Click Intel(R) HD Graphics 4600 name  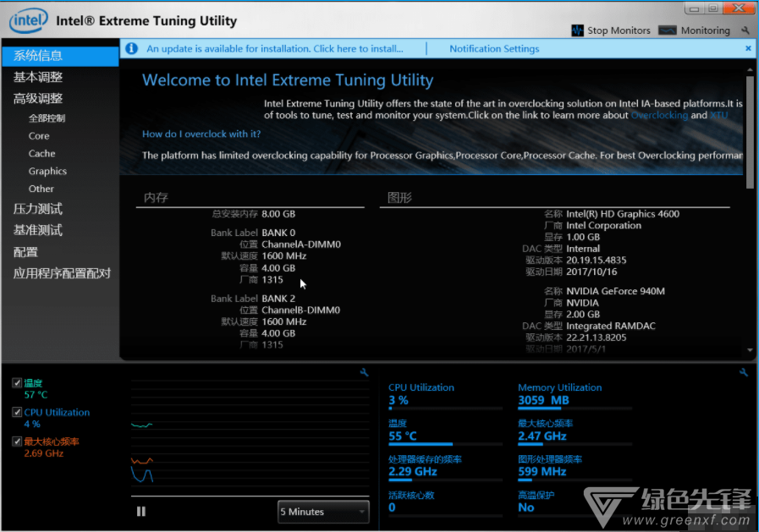click(x=623, y=214)
